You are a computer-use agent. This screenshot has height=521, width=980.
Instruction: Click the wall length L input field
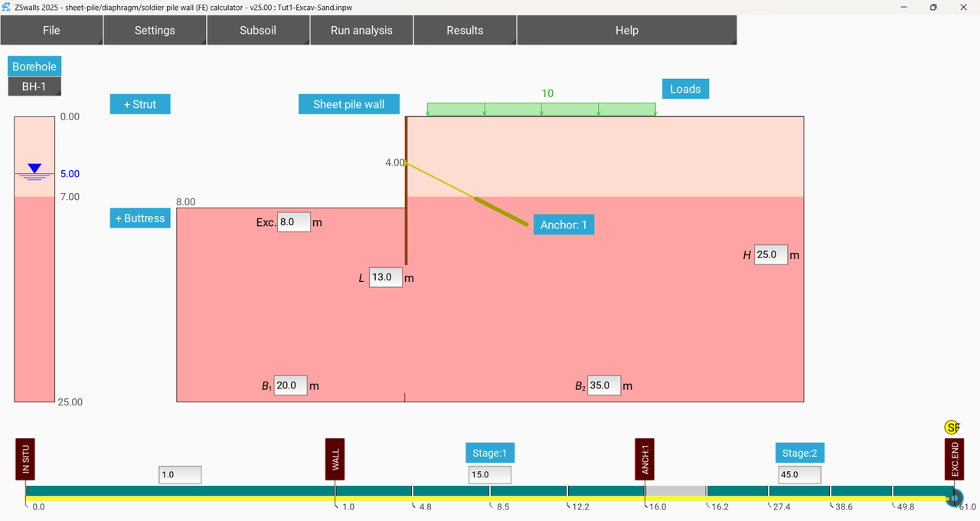tap(385, 277)
